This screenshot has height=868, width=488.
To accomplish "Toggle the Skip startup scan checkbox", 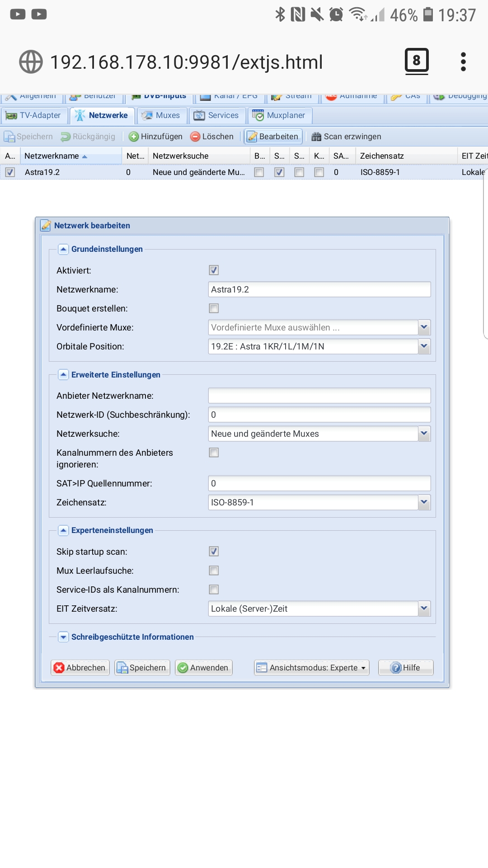I will pos(214,552).
